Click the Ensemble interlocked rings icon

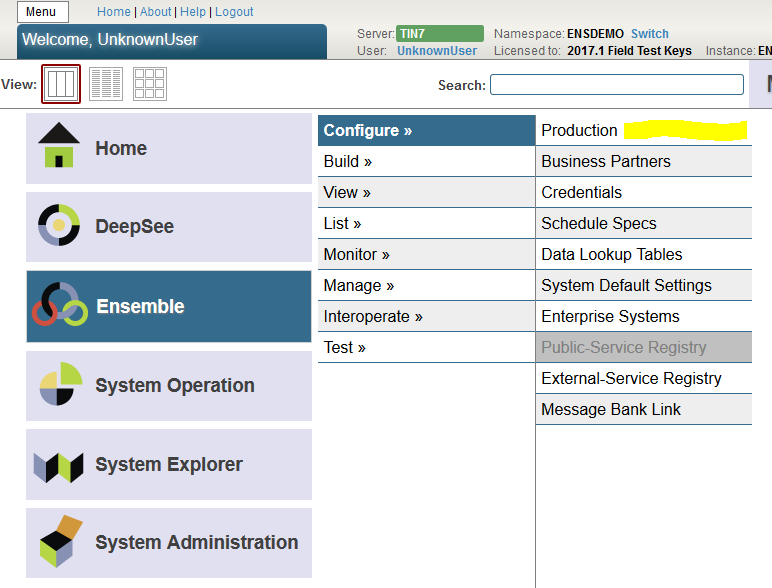[x=60, y=304]
